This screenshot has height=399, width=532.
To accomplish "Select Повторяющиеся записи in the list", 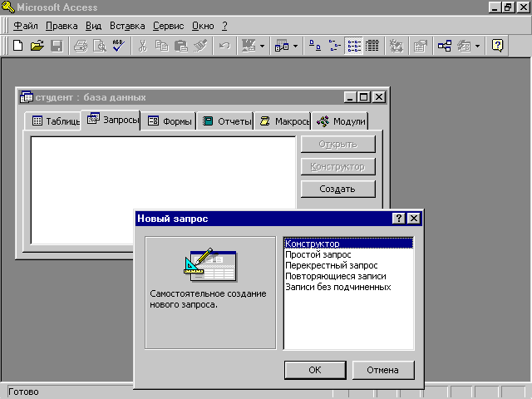I will click(x=348, y=276).
